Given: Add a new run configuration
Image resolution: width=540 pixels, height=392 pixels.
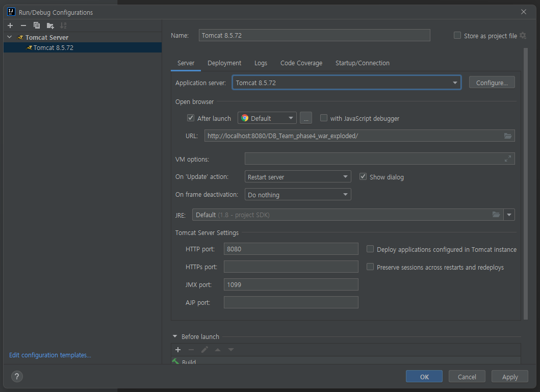Looking at the screenshot, I should coord(10,25).
